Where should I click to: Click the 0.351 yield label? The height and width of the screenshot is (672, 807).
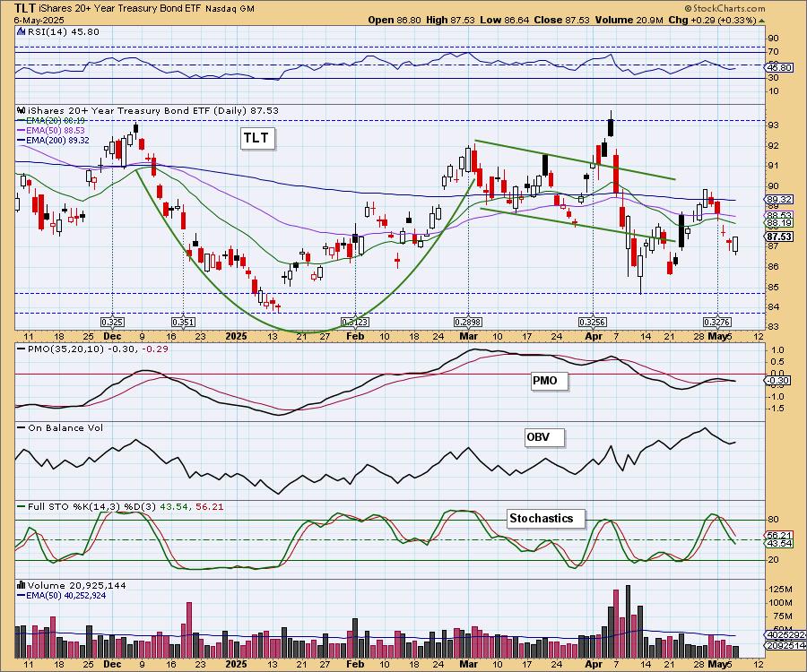tap(183, 323)
